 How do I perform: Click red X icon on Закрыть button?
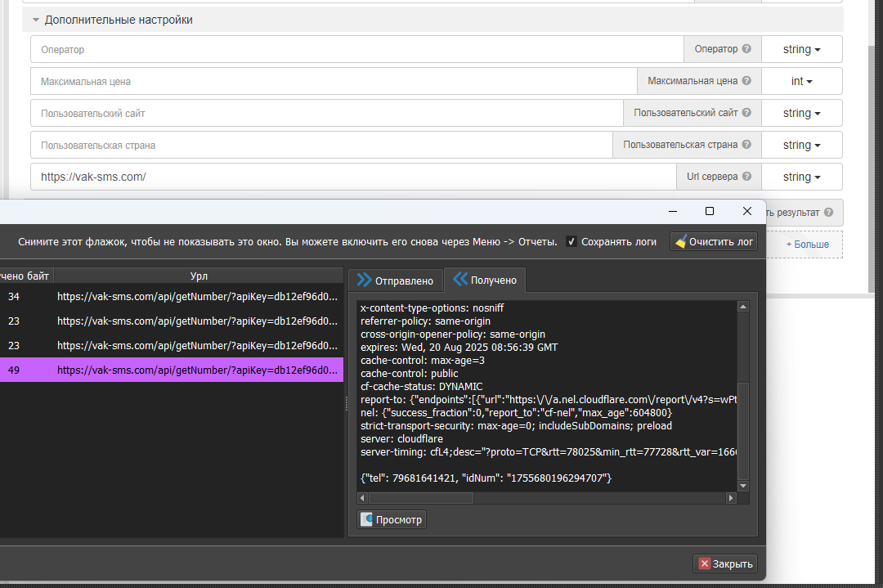click(x=703, y=563)
